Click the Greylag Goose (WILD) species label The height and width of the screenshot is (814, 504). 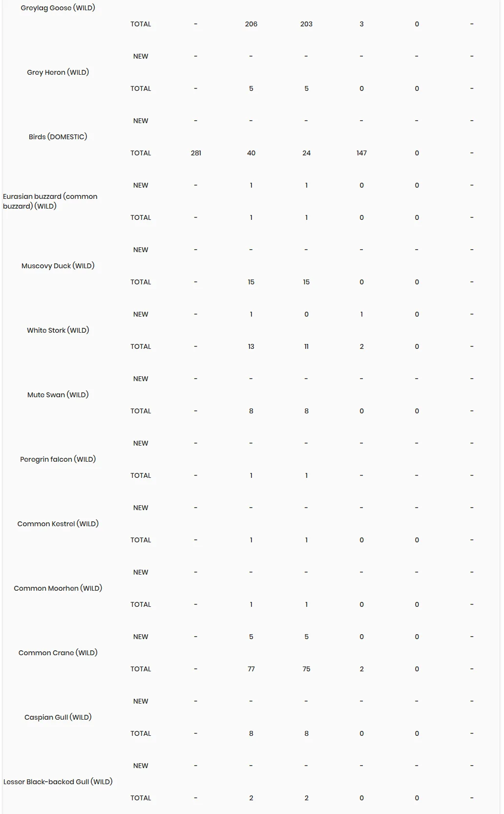58,8
